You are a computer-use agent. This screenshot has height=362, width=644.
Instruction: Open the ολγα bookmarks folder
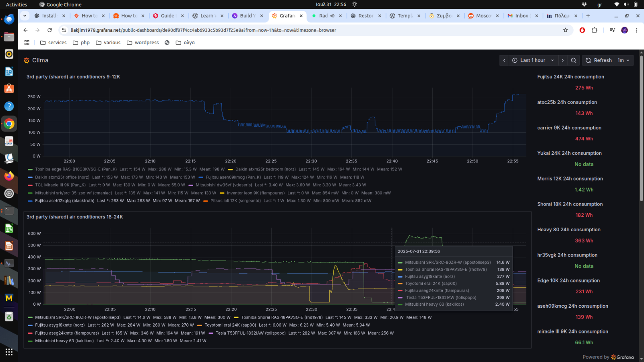pos(185,43)
